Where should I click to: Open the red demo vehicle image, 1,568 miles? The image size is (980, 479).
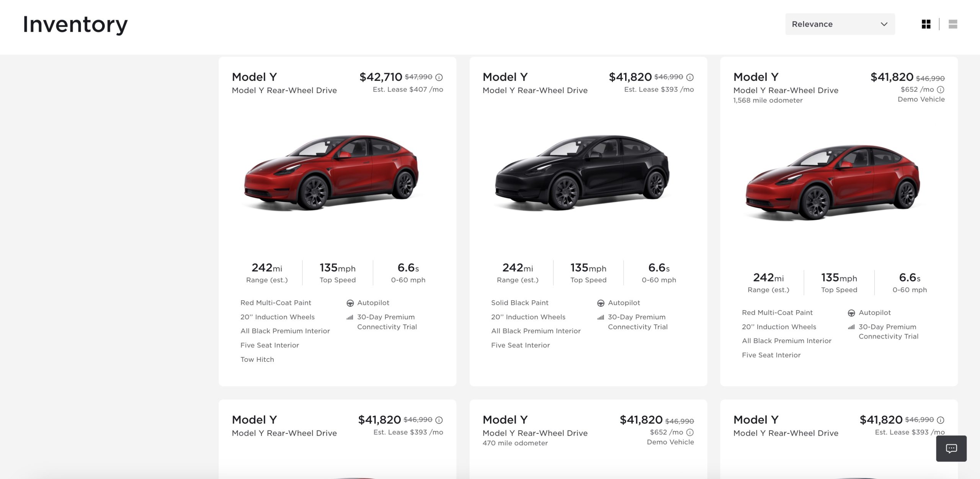[833, 182]
